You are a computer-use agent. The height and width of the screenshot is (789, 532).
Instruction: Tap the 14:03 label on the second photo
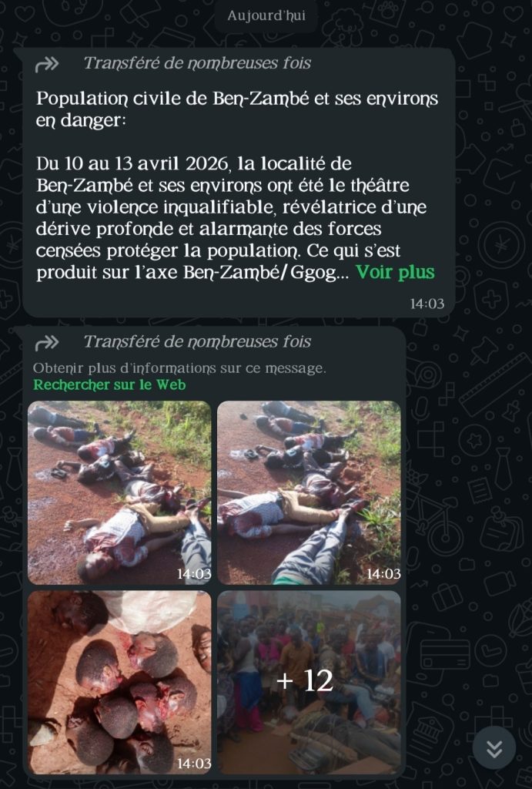click(383, 573)
